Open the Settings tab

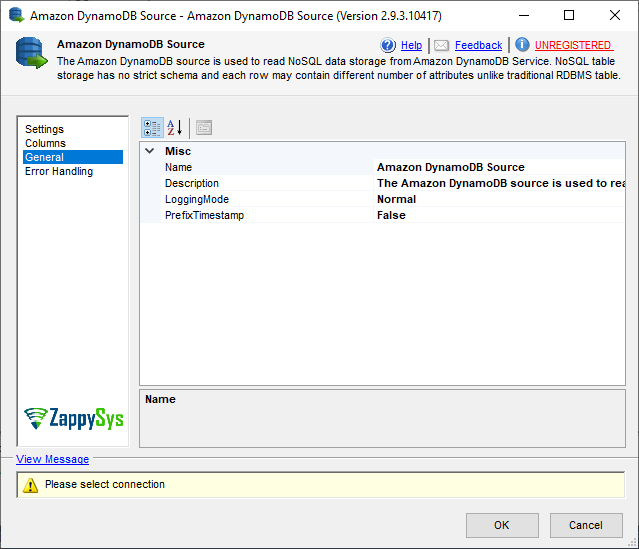44,129
